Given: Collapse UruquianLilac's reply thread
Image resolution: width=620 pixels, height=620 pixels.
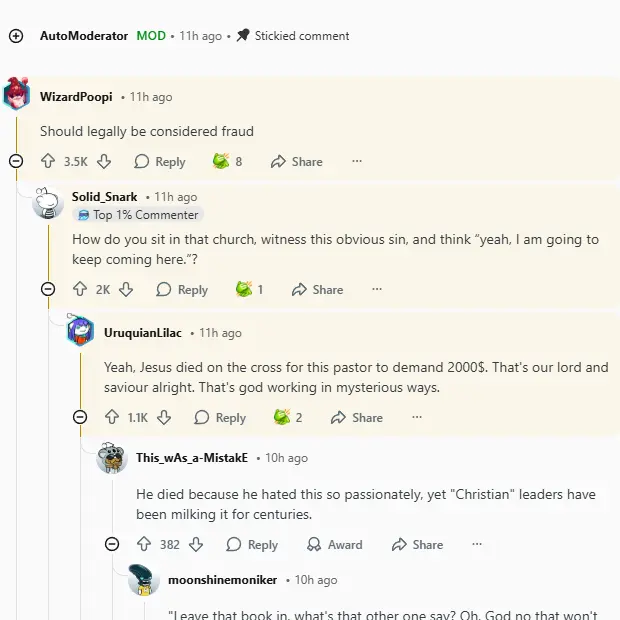Looking at the screenshot, I should (80, 417).
